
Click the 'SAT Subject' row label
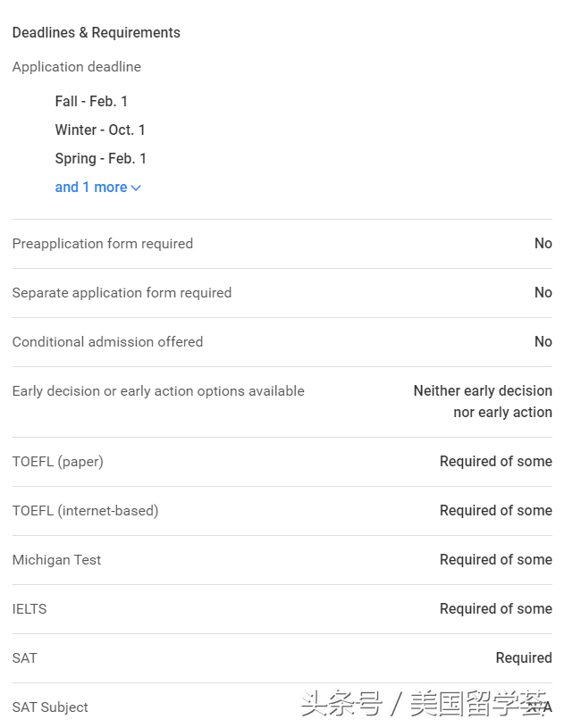tap(50, 707)
